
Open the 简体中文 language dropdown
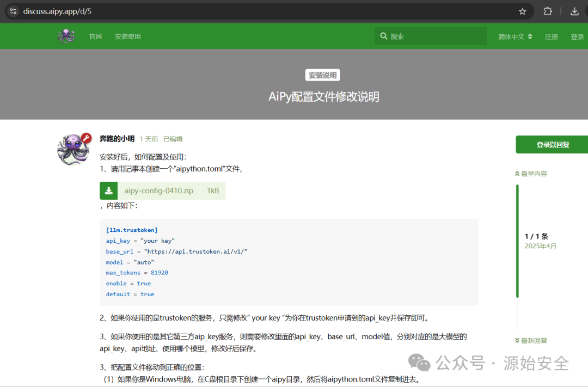point(515,36)
